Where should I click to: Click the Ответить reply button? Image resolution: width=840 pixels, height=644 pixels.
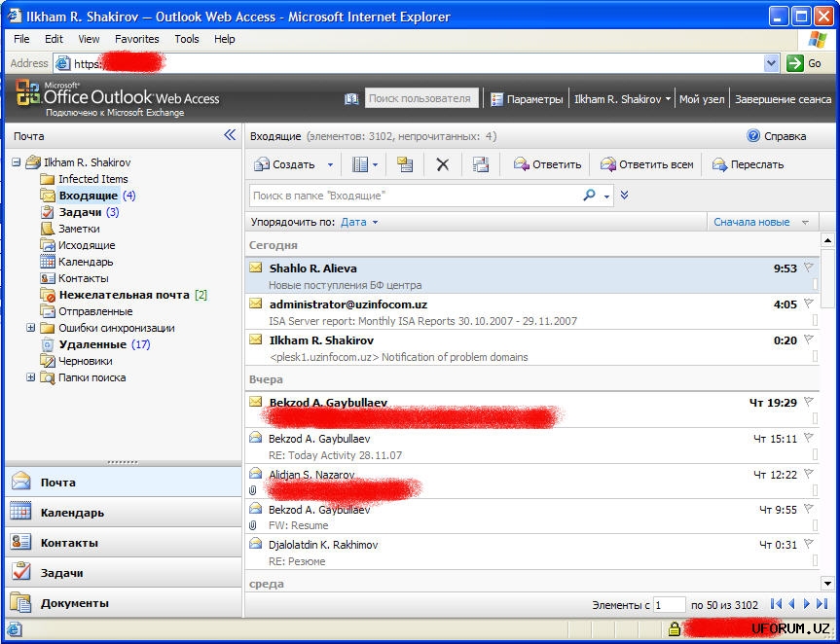[547, 164]
